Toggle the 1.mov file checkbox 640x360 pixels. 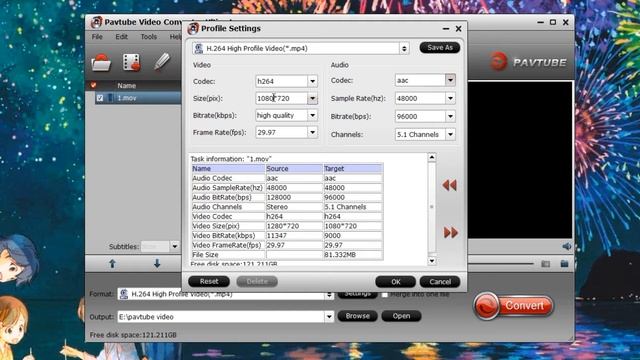[100, 98]
